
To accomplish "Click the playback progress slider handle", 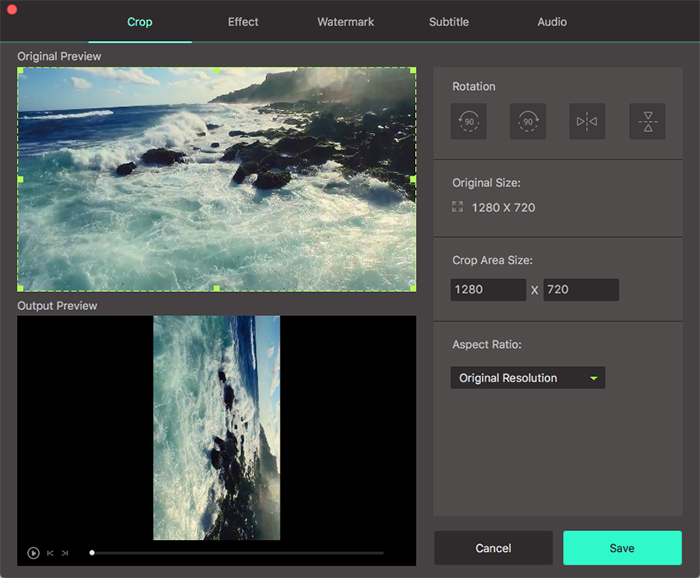I will pyautogui.click(x=92, y=552).
